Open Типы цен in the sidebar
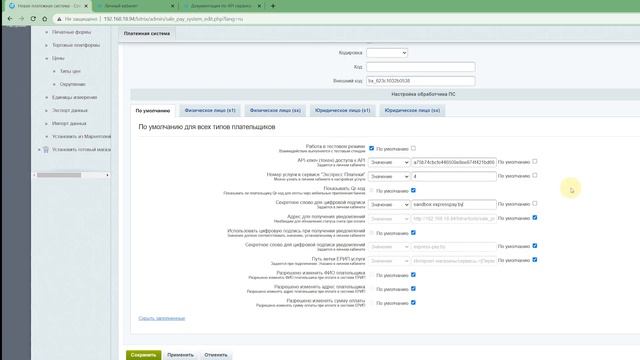This screenshot has height=360, width=640. pos(70,71)
